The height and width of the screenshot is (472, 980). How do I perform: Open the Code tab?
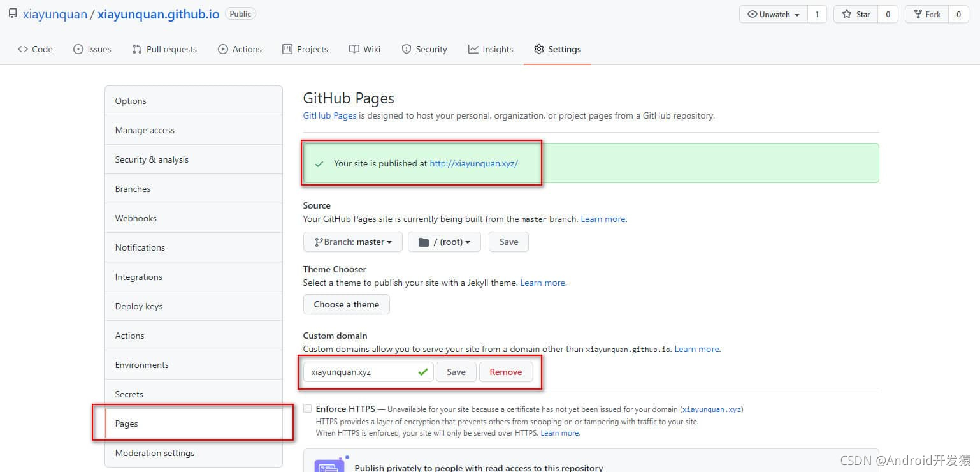click(x=36, y=49)
